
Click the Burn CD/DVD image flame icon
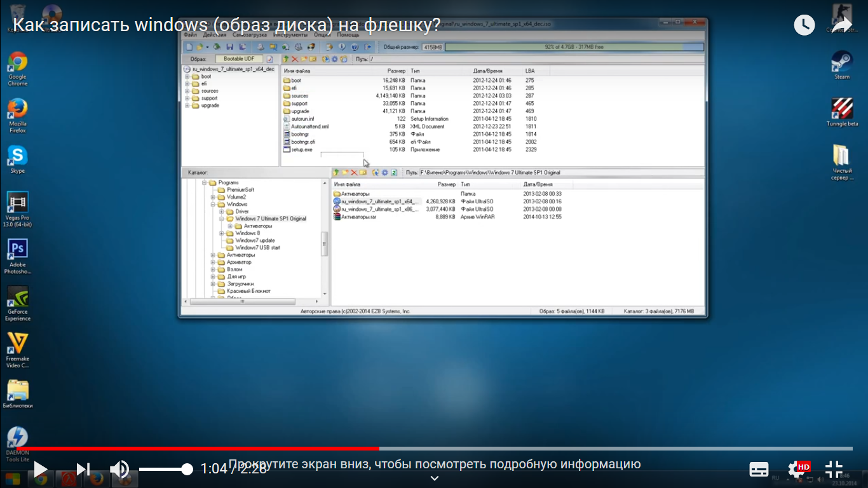point(311,47)
